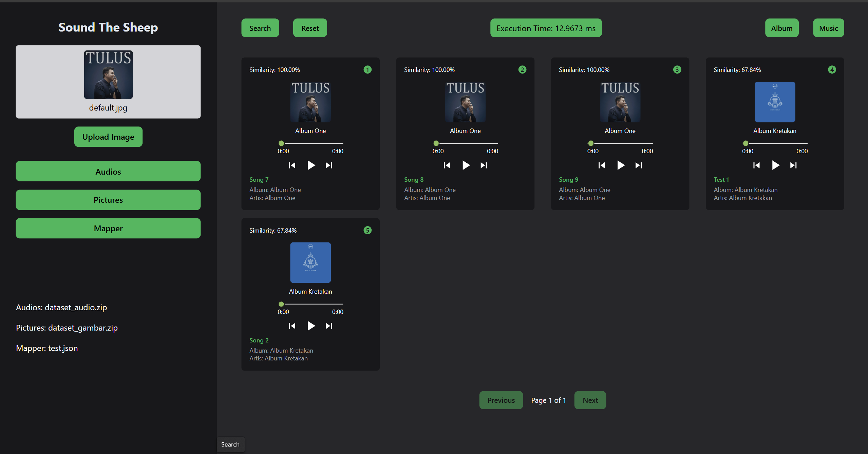Skip to previous track on Song 9 card

tap(601, 165)
